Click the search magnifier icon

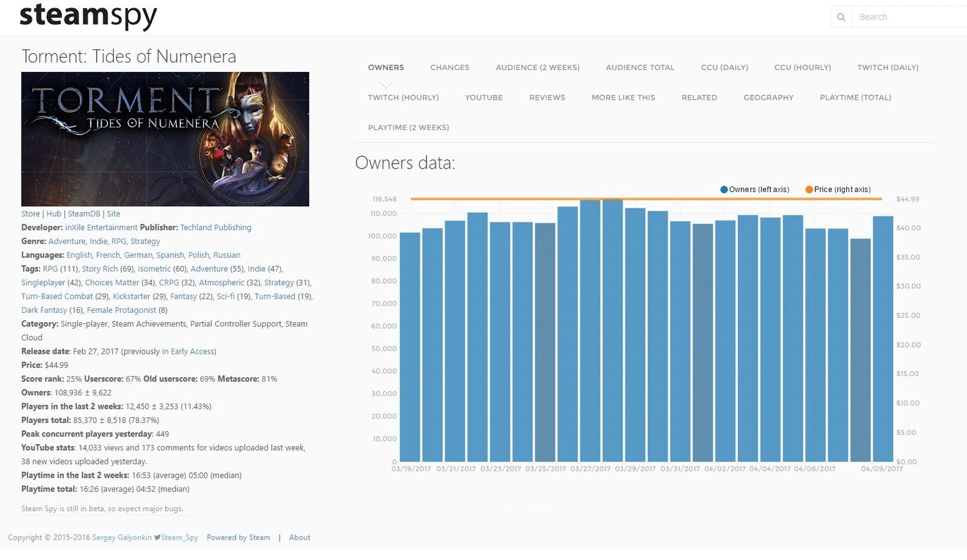click(841, 17)
